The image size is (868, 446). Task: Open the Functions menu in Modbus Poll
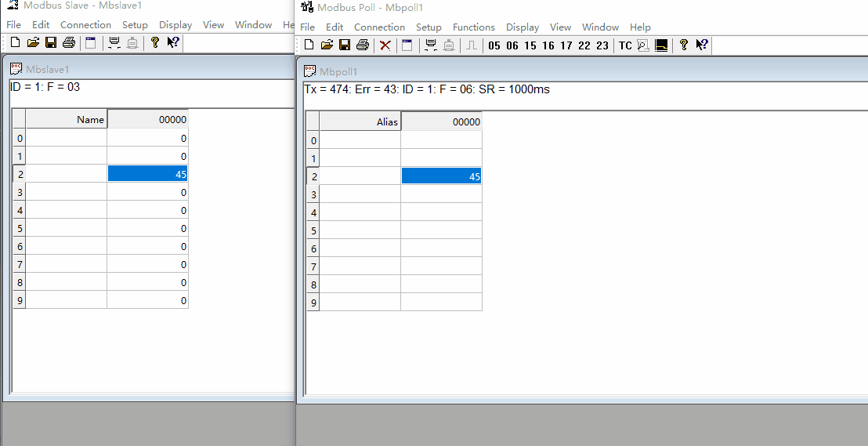tap(473, 27)
